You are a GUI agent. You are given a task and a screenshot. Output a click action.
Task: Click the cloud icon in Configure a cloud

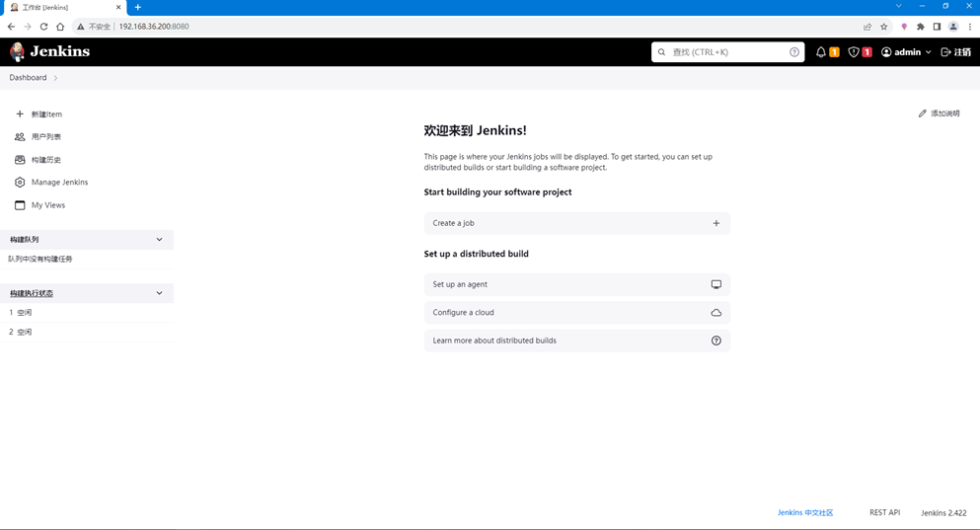(716, 313)
